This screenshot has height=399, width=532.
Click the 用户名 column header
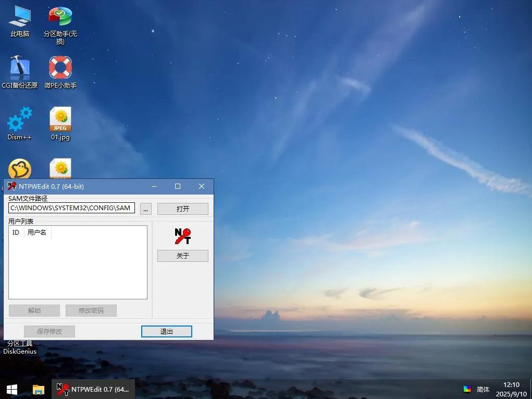point(37,233)
